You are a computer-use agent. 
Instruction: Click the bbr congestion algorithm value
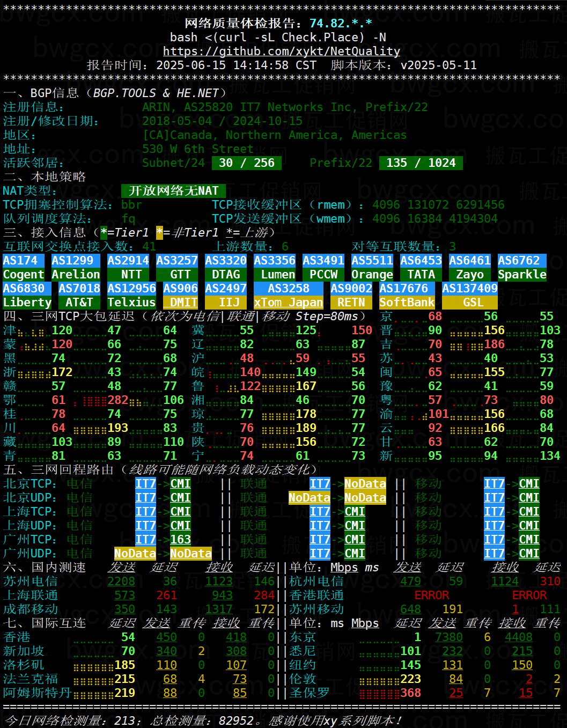point(132,205)
